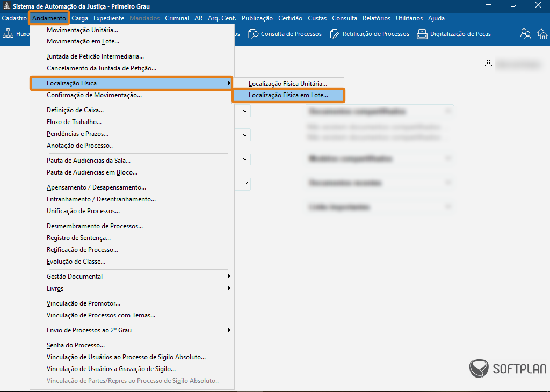The width and height of the screenshot is (550, 392).
Task: Open the users icon in toolbar
Action: click(525, 34)
